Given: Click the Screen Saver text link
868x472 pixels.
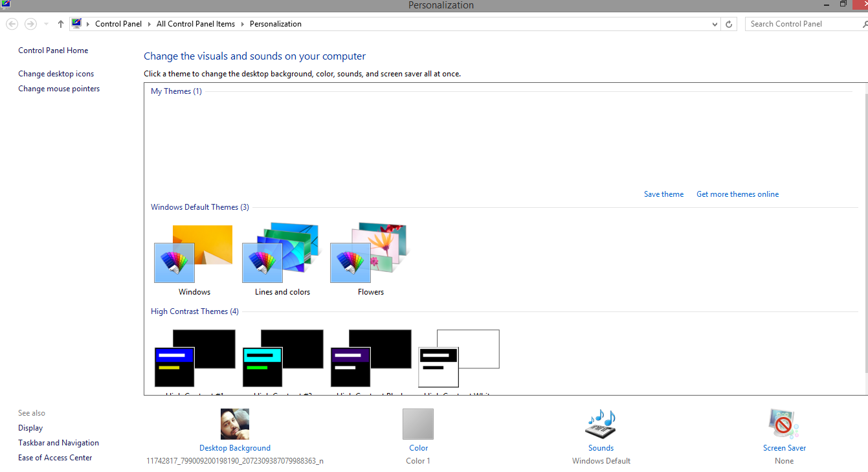Looking at the screenshot, I should tap(784, 448).
